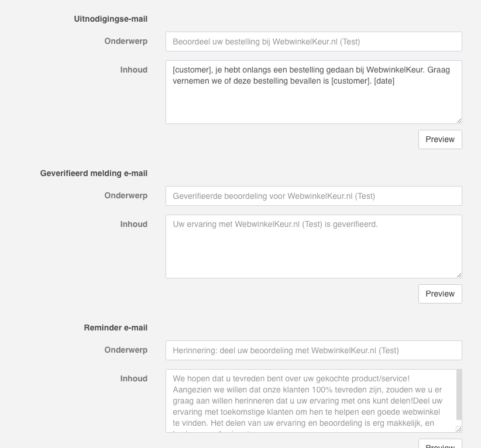Click the Onderwerp label under Reminder e-mail
Screen dimensions: 481x448
click(126, 350)
